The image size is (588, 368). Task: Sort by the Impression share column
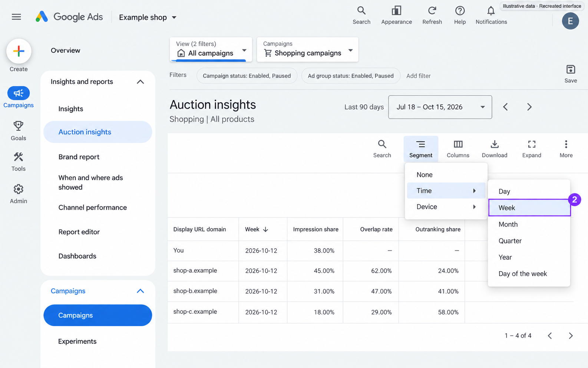(316, 229)
